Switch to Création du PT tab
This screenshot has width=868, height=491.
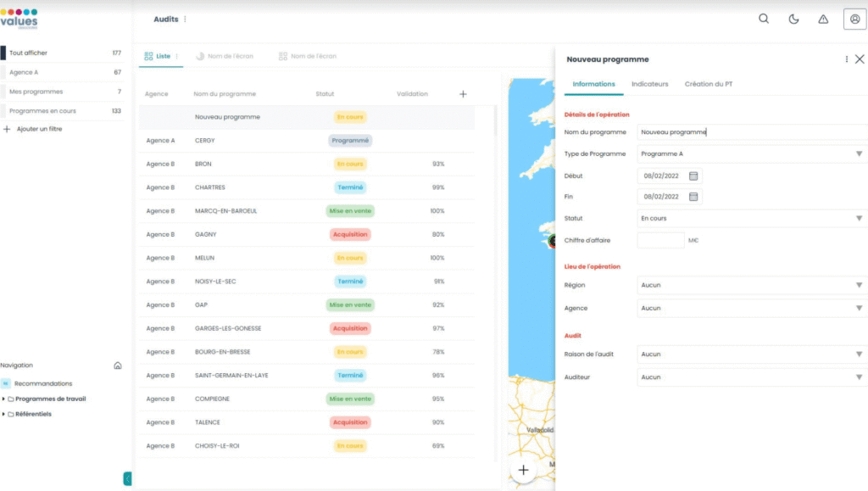(708, 84)
